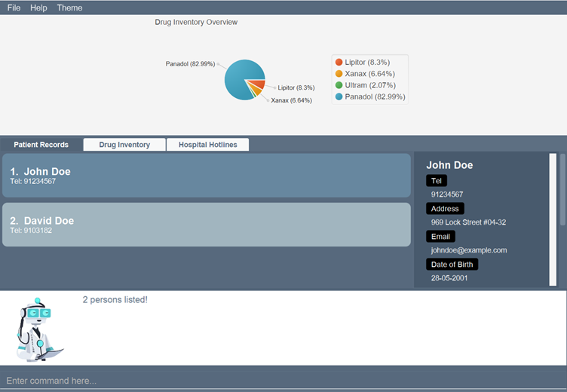
Task: Click the Tel label in details panel
Action: [437, 181]
